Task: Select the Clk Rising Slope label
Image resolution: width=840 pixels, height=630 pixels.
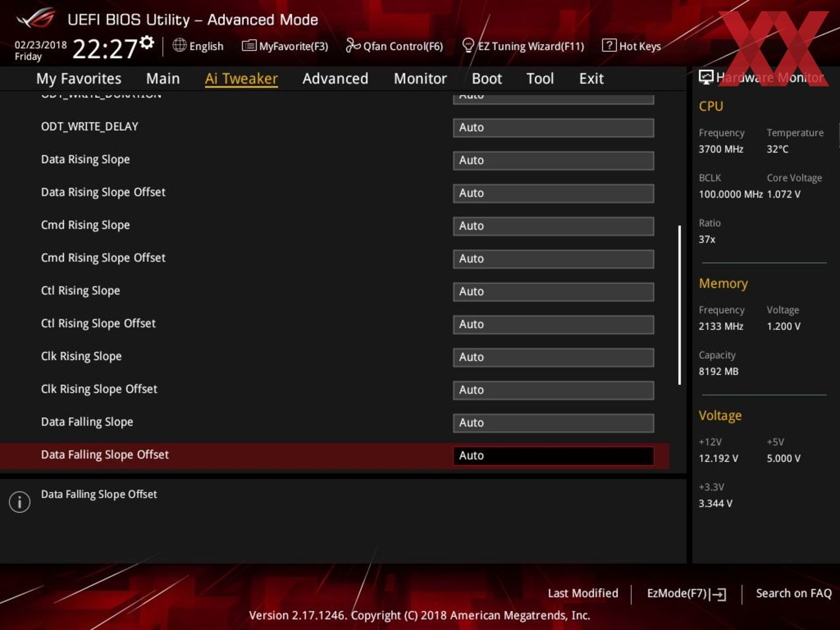Action: point(81,356)
